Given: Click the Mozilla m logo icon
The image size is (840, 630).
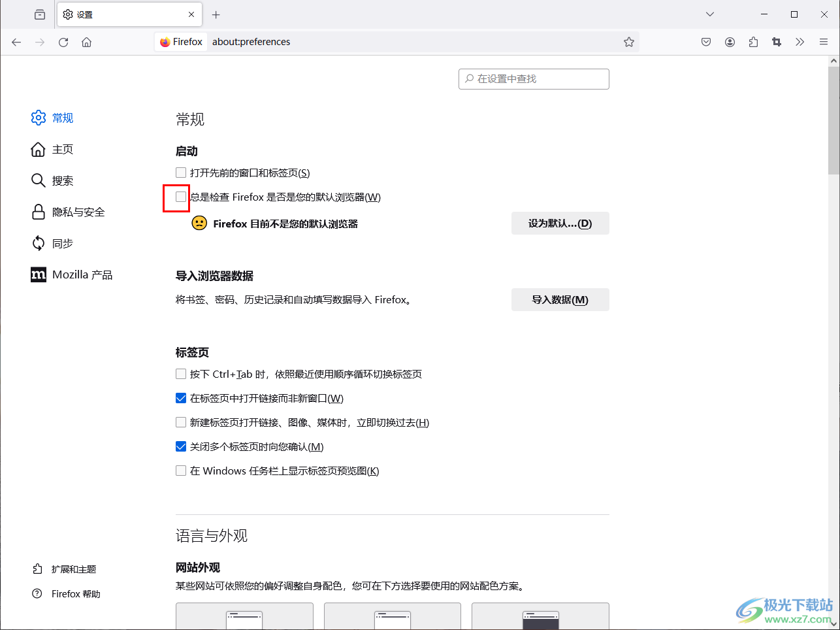Looking at the screenshot, I should [x=39, y=274].
